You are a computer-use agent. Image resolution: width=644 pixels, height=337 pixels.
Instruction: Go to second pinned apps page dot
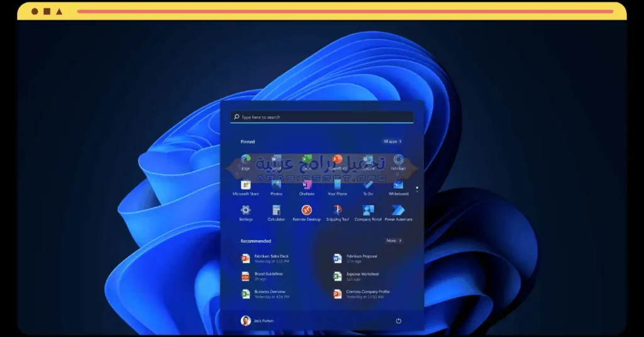[x=417, y=191]
